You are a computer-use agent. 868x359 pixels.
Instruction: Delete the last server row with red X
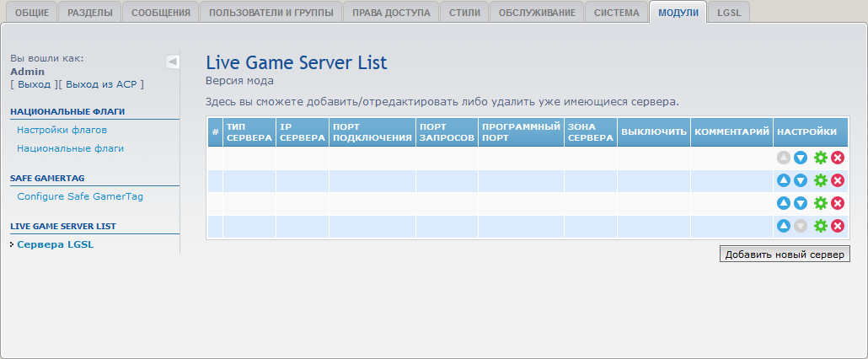pyautogui.click(x=838, y=226)
